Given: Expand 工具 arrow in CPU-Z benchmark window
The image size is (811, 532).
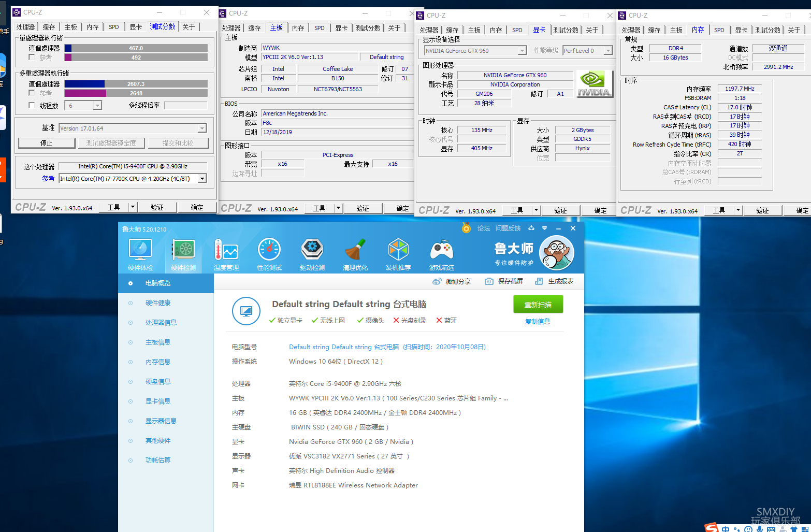Looking at the screenshot, I should click(133, 207).
